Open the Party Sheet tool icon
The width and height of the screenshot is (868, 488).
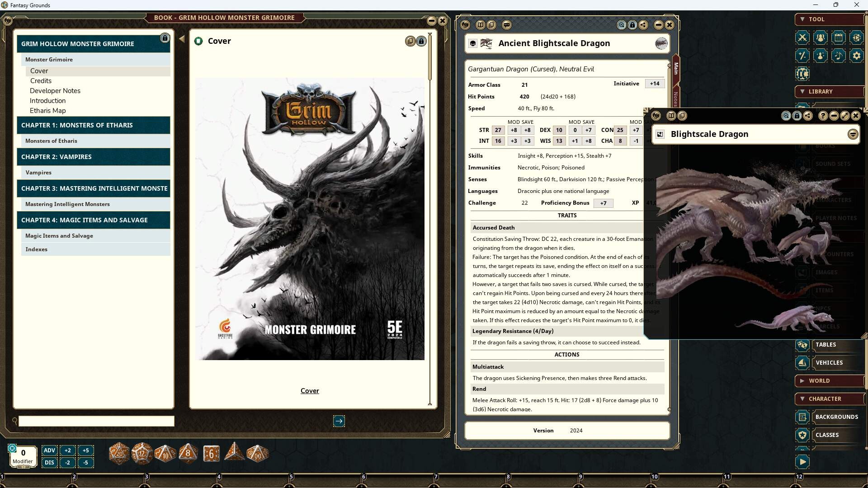pyautogui.click(x=821, y=38)
